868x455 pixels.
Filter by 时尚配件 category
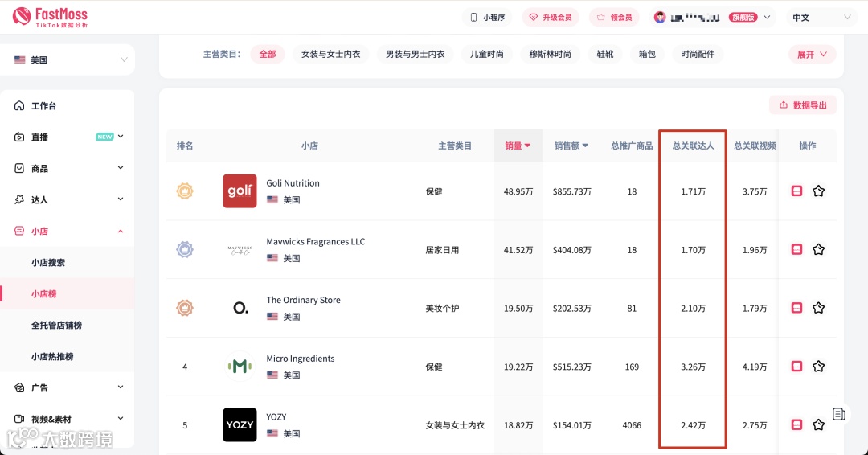(x=698, y=54)
